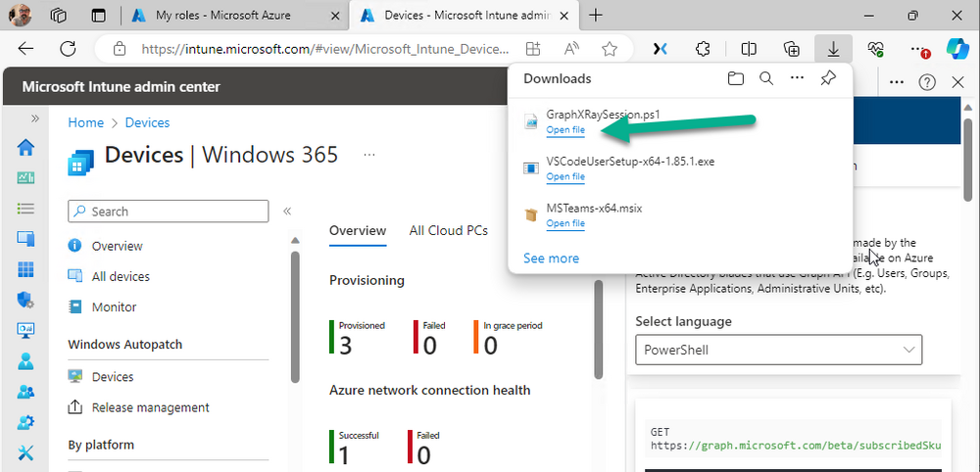
Task: Click the Graph X-Ray panel scrollbar
Action: coord(968,159)
